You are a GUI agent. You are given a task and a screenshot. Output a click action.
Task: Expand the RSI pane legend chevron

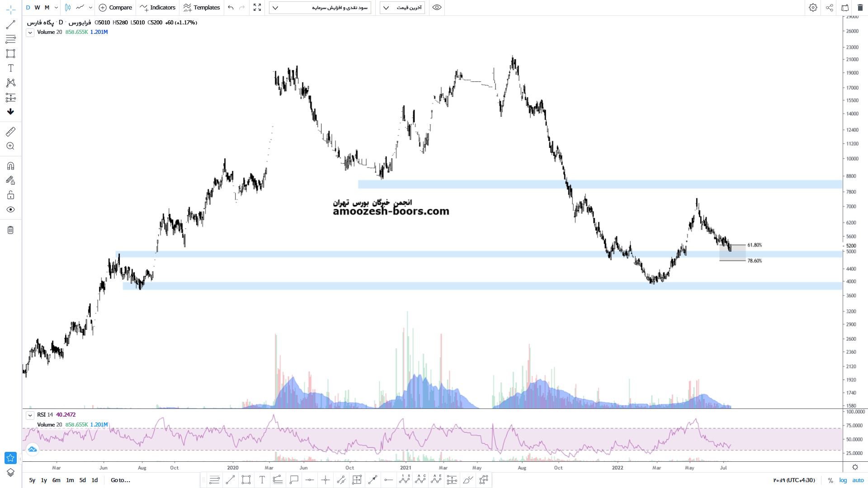click(30, 415)
